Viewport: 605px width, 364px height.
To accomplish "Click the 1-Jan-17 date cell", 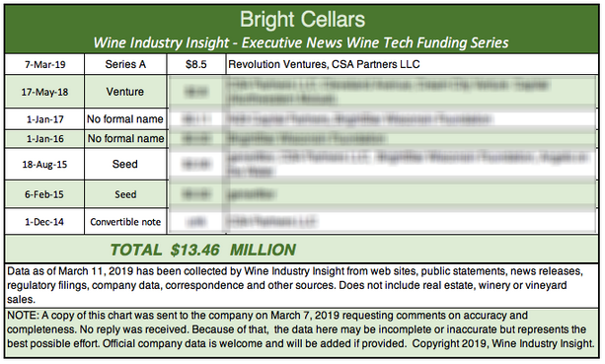I will pyautogui.click(x=44, y=119).
